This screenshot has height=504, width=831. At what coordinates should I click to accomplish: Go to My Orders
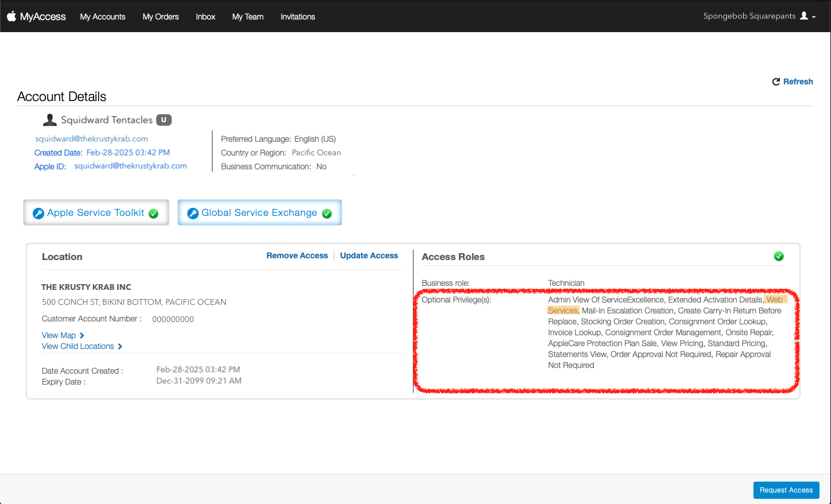coord(161,17)
